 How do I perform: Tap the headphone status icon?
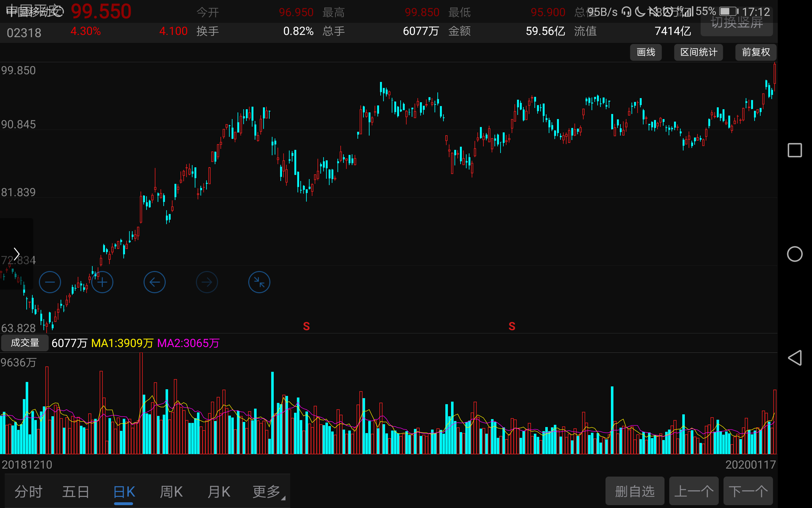click(626, 12)
